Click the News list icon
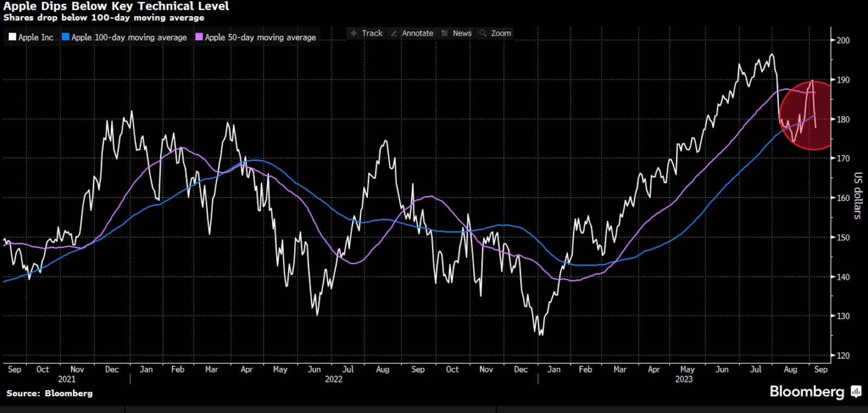 pos(445,33)
